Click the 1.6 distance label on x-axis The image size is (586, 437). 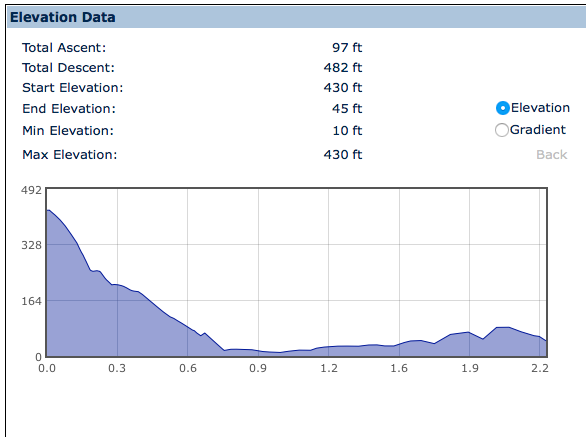click(399, 368)
